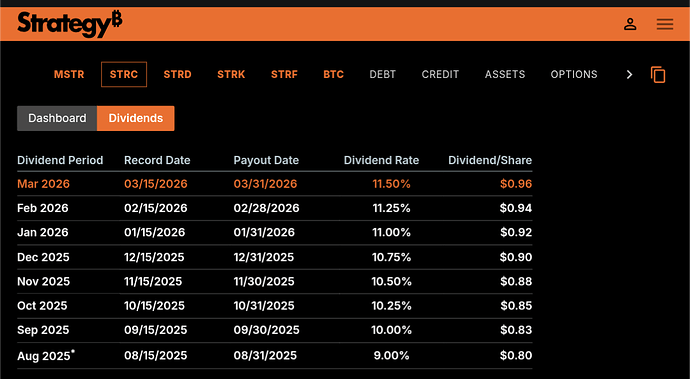Click the Dividend/Share column header
This screenshot has width=690, height=379.
click(490, 160)
